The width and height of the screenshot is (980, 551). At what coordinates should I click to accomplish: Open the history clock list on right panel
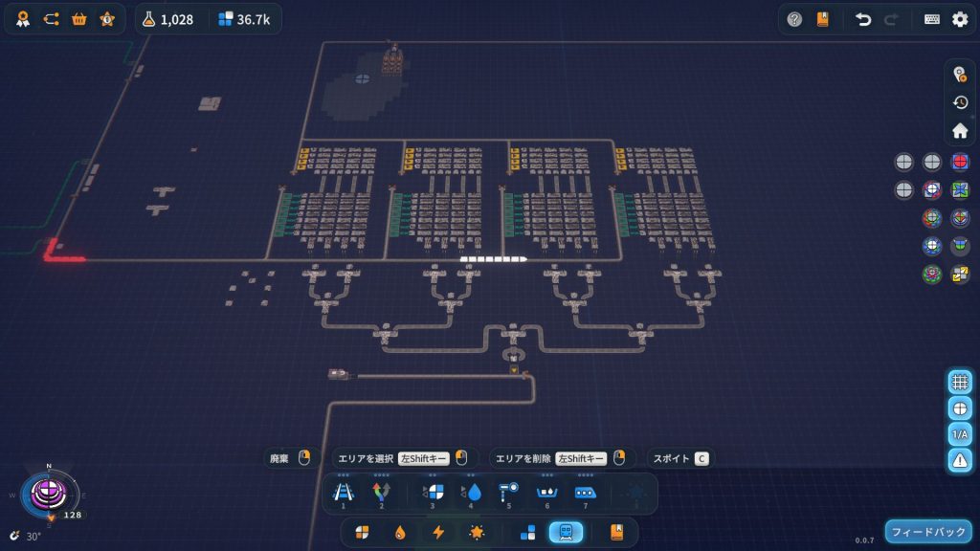[x=960, y=102]
